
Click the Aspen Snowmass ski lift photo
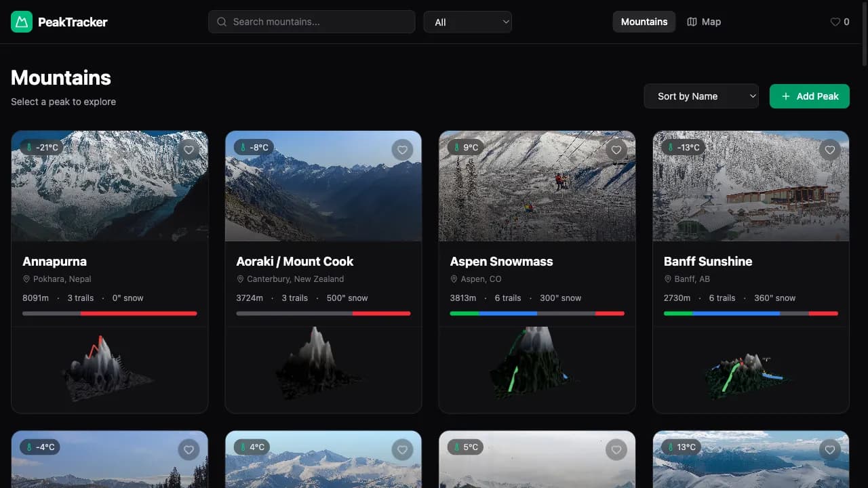click(537, 186)
